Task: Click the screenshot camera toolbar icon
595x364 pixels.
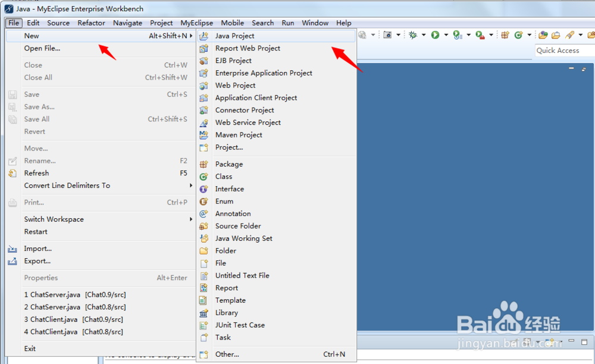Action: click(387, 35)
